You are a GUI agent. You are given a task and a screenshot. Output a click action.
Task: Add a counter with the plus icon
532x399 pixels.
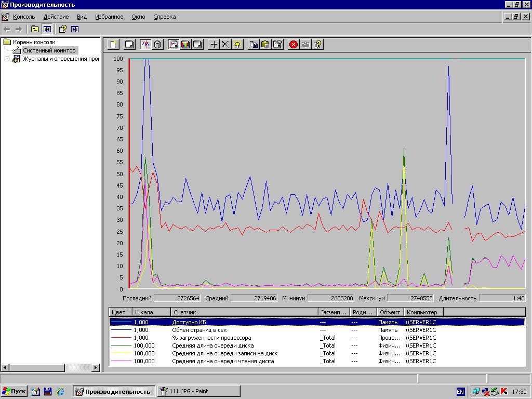point(214,45)
